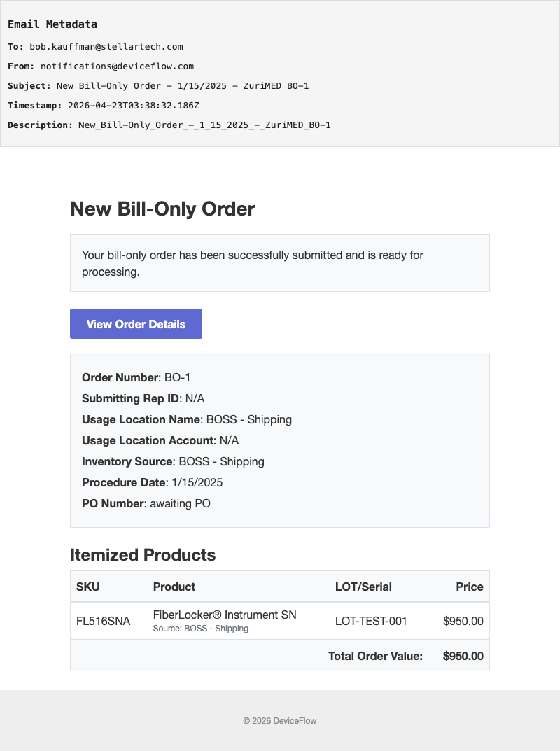Click product name FiberLocker® Instrument SN
This screenshot has height=751, width=560.
tap(225, 615)
